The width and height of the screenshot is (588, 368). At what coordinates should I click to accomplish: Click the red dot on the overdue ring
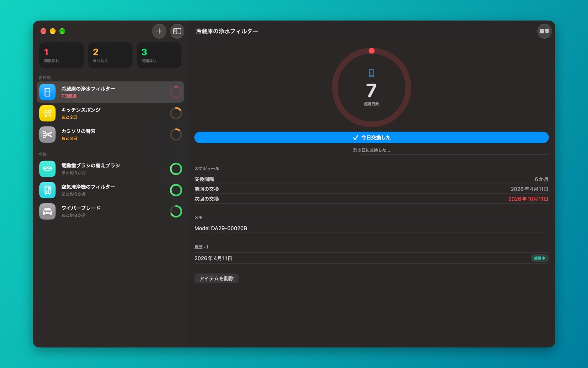372,51
